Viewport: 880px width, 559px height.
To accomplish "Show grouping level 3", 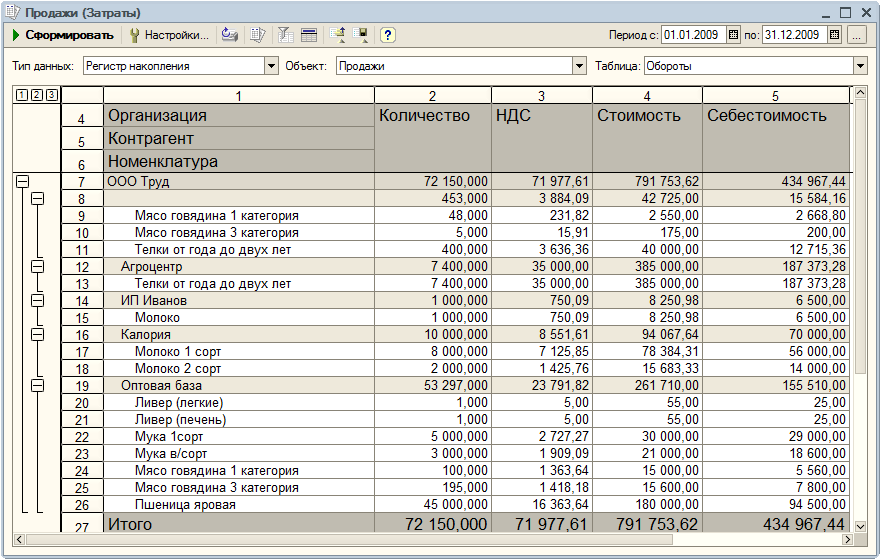I will click(52, 95).
